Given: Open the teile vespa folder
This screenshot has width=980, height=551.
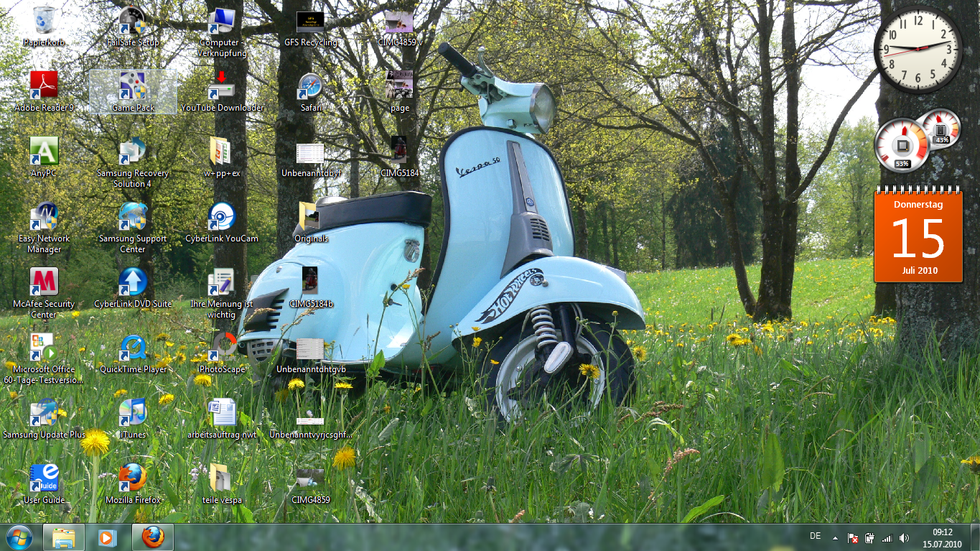Looking at the screenshot, I should click(222, 479).
